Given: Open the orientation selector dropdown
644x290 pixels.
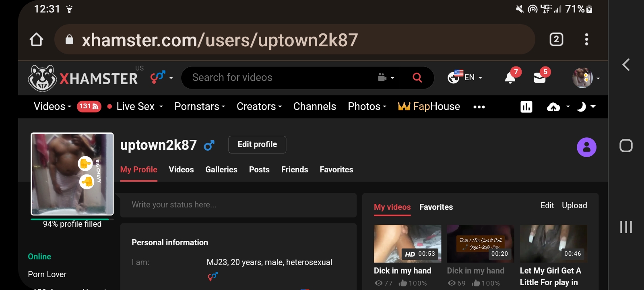Looking at the screenshot, I should click(x=161, y=77).
